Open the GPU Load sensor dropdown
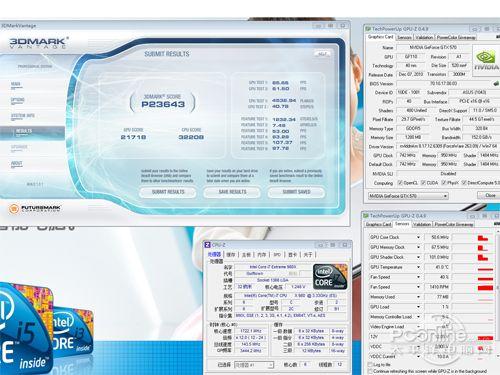The width and height of the screenshot is (500, 375). (x=418, y=307)
